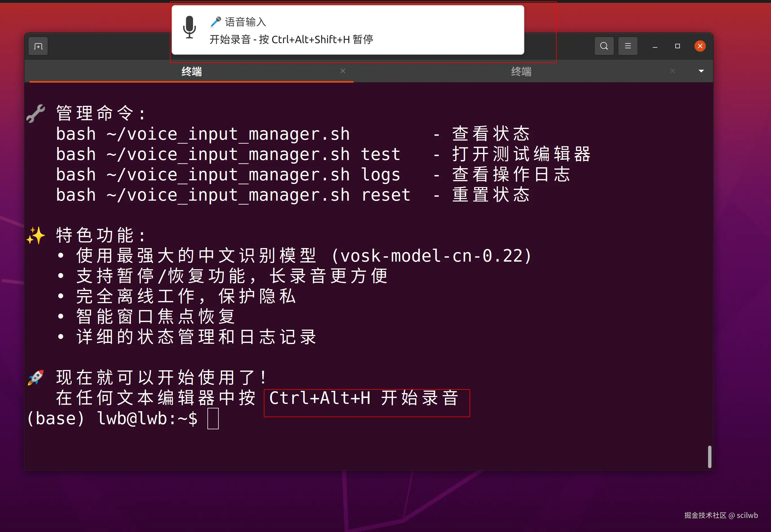Open the terminal search icon

click(604, 46)
